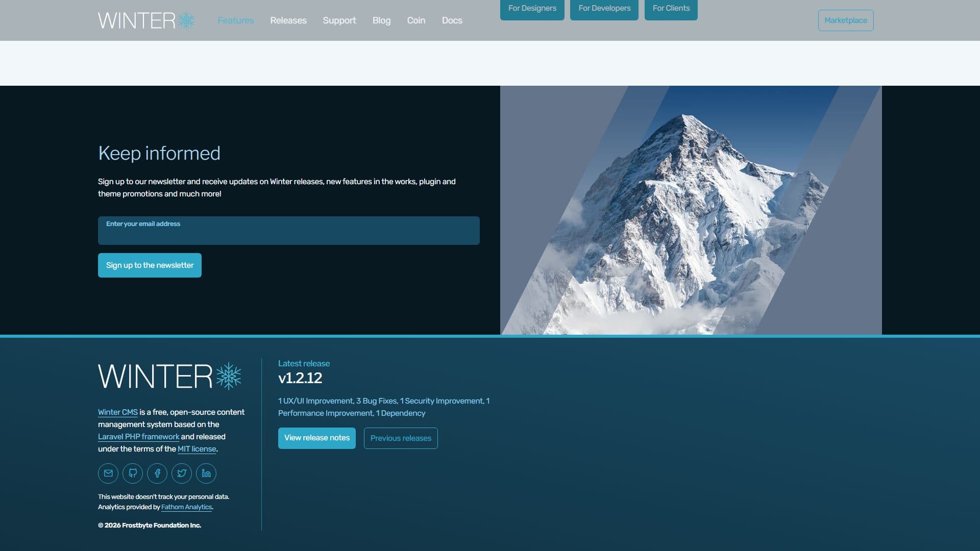980x551 pixels.
Task: Open the Marketplace button
Action: pyautogui.click(x=846, y=20)
